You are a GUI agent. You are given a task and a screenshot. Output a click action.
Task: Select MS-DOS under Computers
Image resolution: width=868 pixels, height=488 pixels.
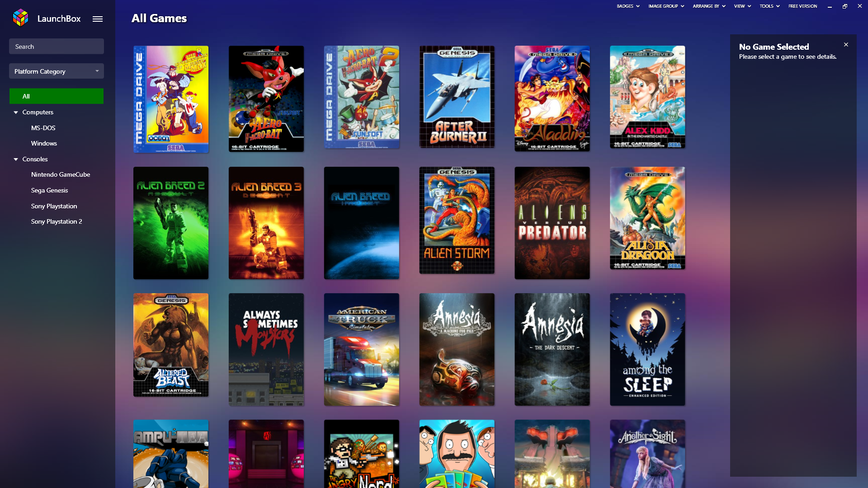42,127
